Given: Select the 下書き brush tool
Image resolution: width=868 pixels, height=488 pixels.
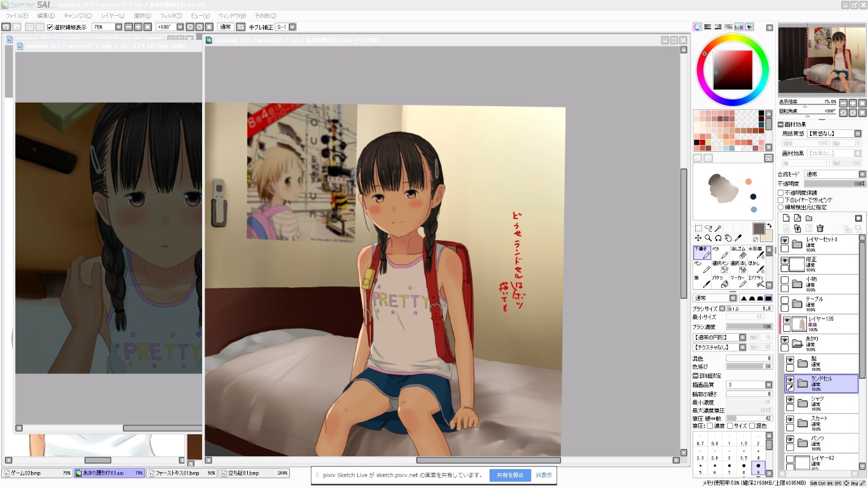Looking at the screenshot, I should 702,253.
